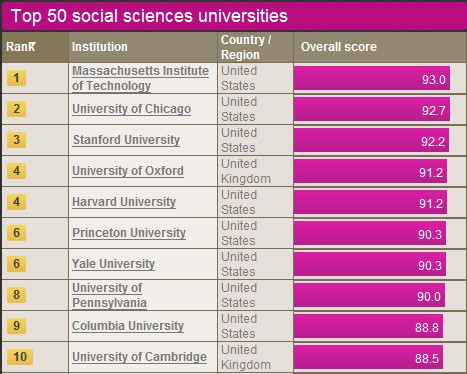Open the Harvard University link

pos(124,202)
